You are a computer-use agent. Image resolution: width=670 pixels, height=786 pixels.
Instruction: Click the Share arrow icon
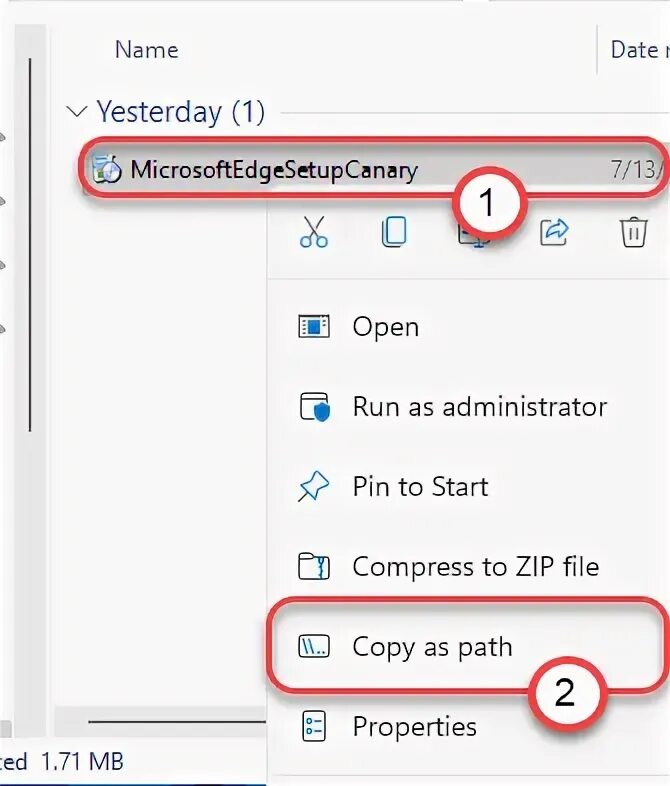[554, 232]
